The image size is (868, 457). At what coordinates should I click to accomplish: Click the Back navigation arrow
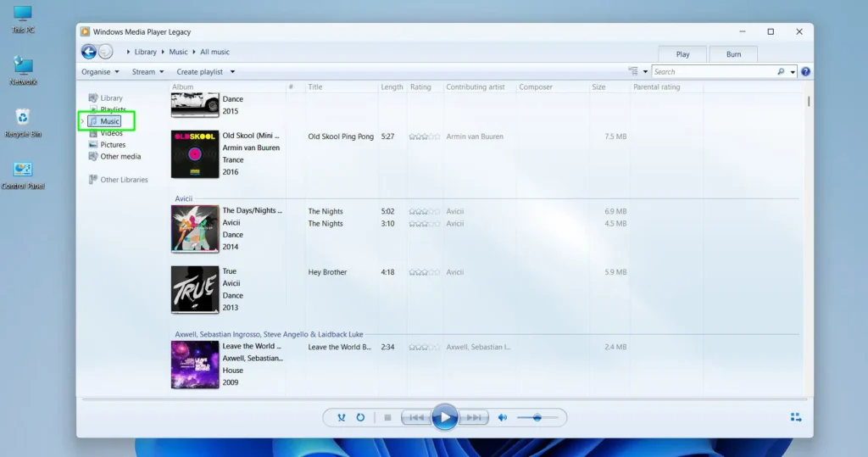pos(88,52)
